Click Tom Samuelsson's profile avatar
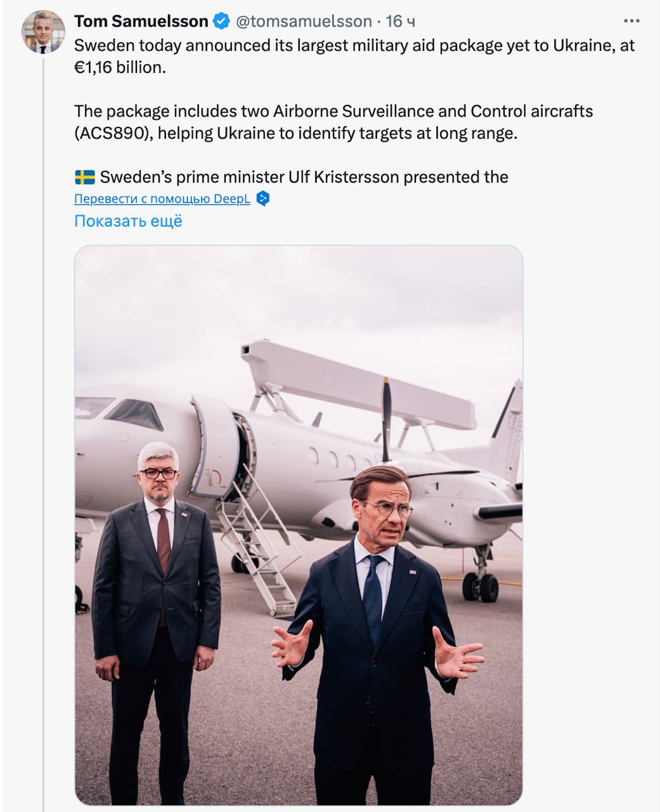Viewport: 660px width, 812px height. click(x=43, y=32)
